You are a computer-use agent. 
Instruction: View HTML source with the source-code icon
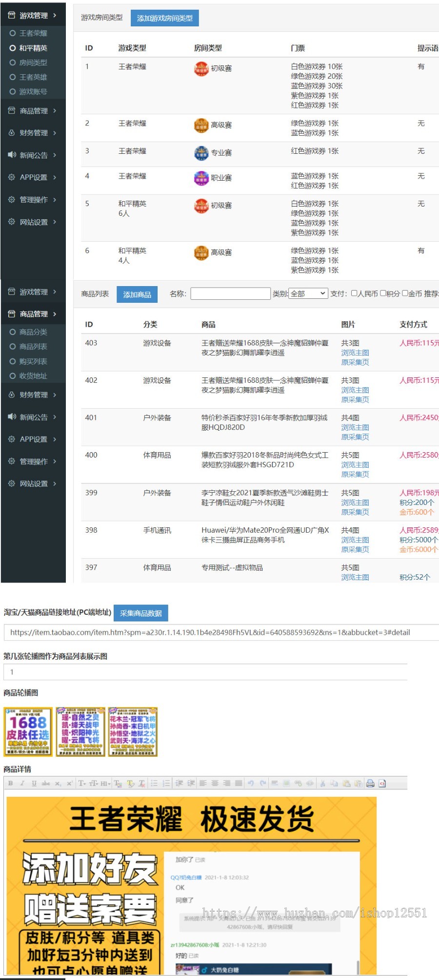[x=382, y=783]
